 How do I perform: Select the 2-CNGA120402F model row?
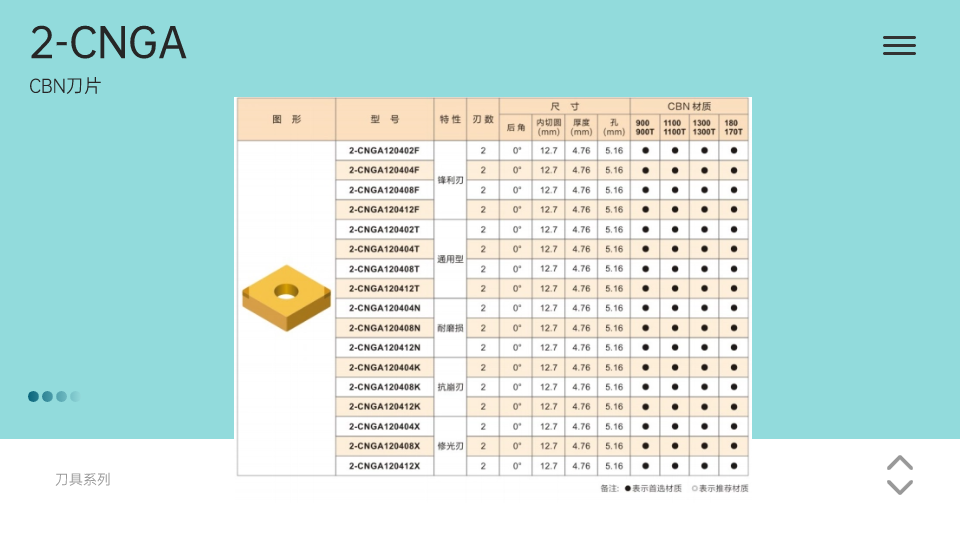pos(384,150)
